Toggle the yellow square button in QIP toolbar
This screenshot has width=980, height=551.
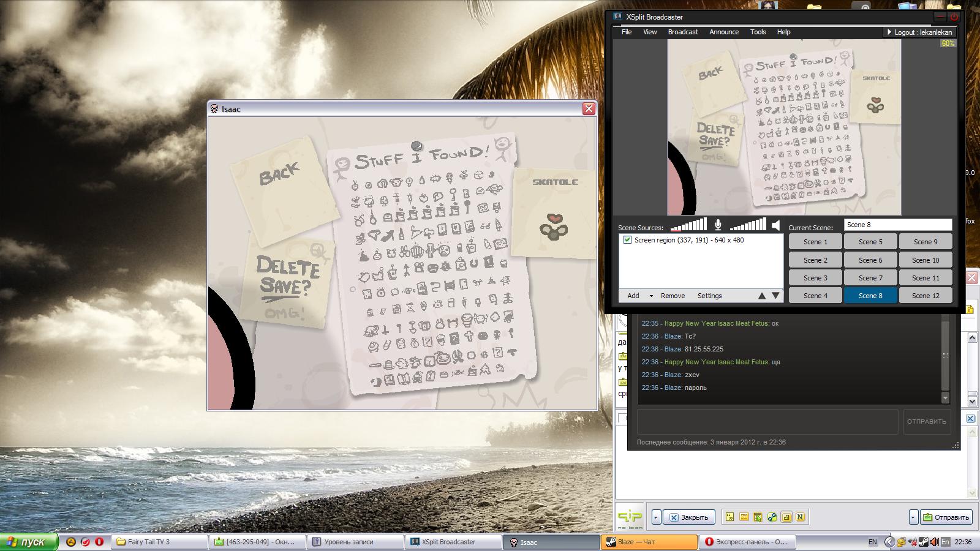click(786, 517)
